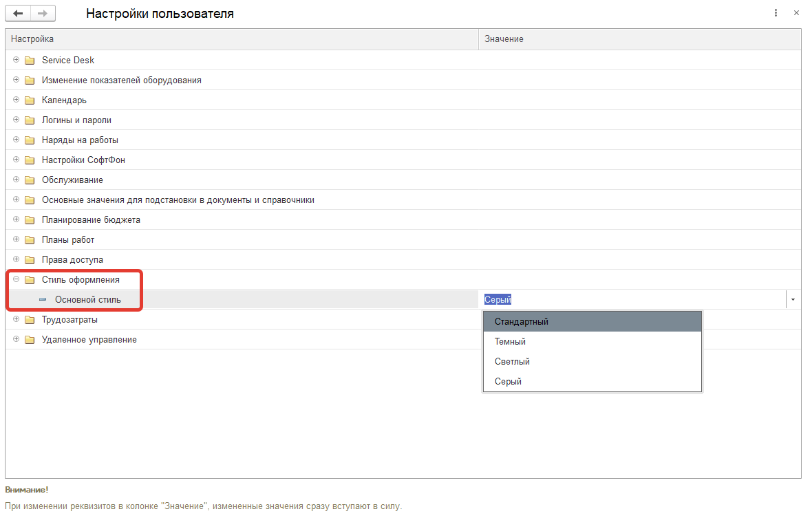Click the Права доступа folder icon

[x=30, y=260]
